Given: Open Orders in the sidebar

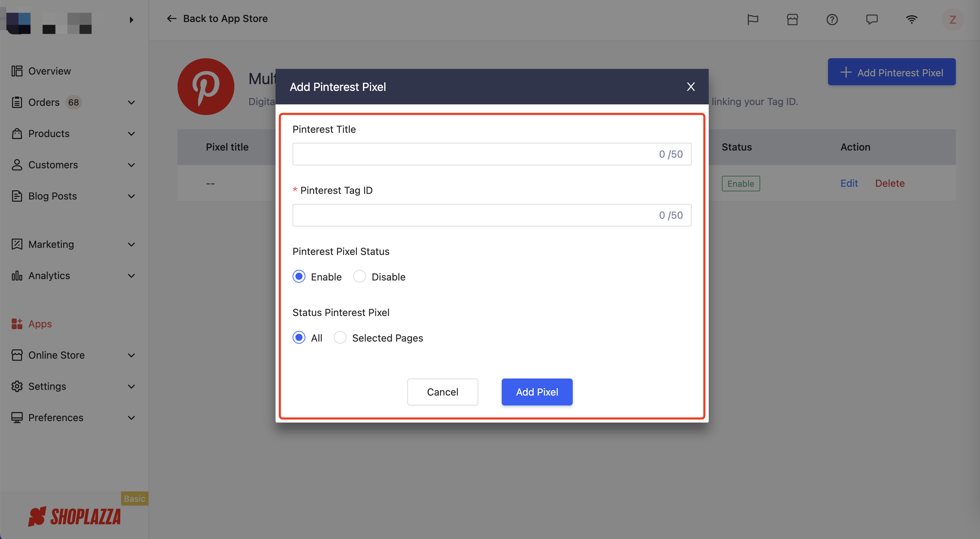Looking at the screenshot, I should pos(44,102).
